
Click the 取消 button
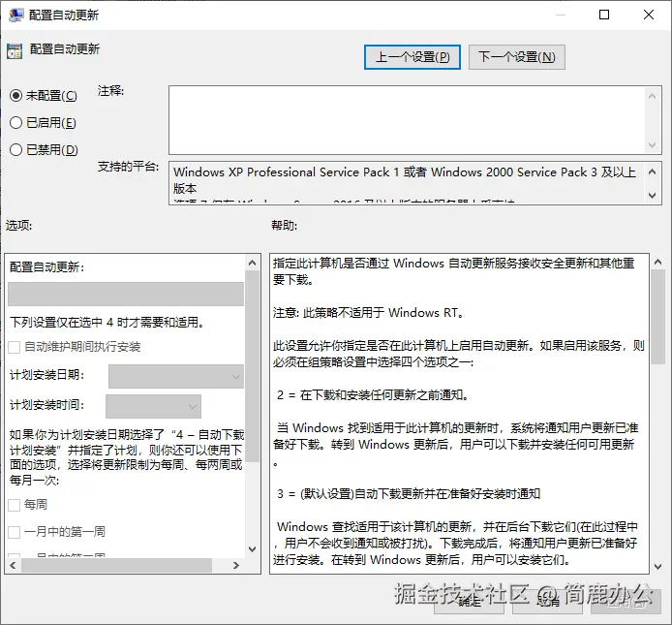pyautogui.click(x=548, y=602)
